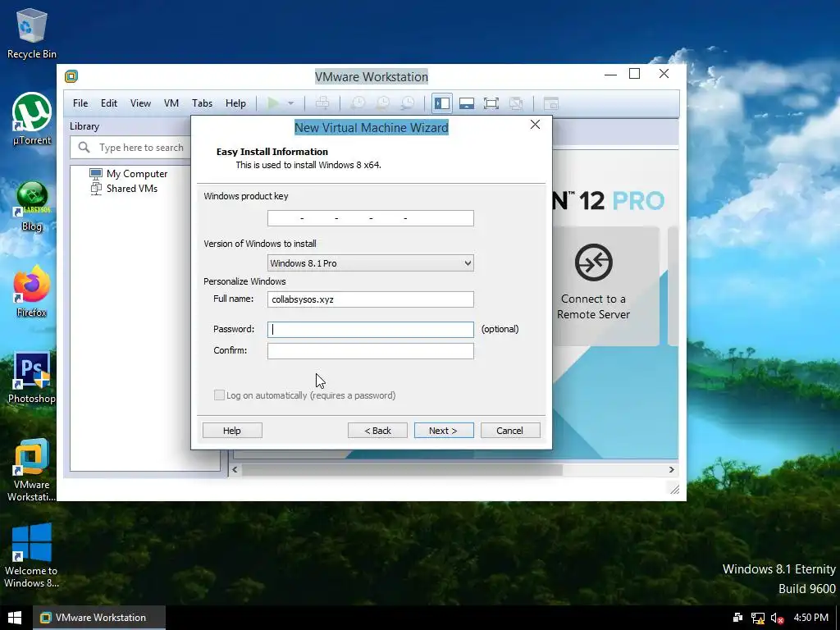840x630 pixels.
Task: Click the Send Ctrl+Alt+Del toolbar icon
Action: coord(322,103)
